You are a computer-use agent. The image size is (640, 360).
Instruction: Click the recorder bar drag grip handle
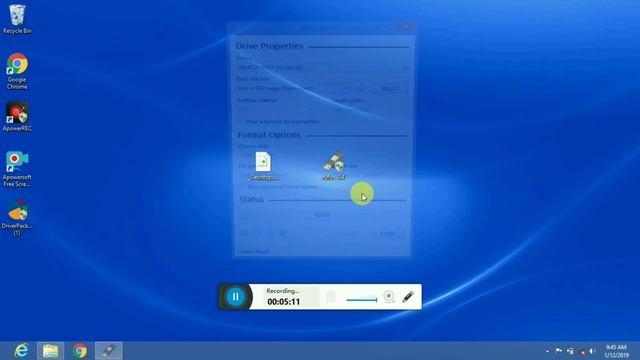331,297
